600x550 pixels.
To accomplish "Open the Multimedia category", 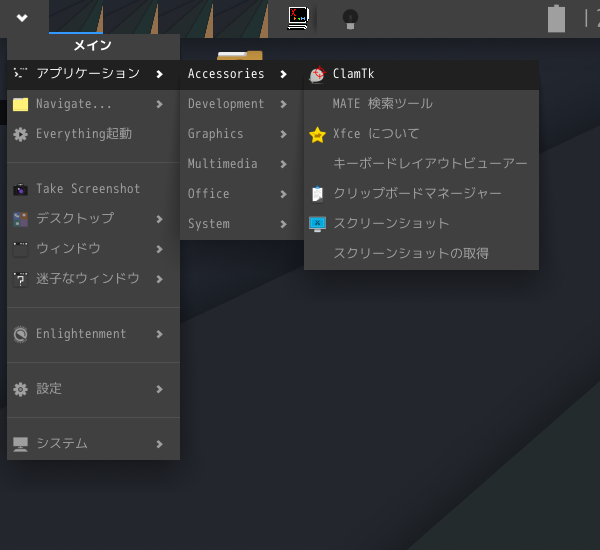I will 242,164.
